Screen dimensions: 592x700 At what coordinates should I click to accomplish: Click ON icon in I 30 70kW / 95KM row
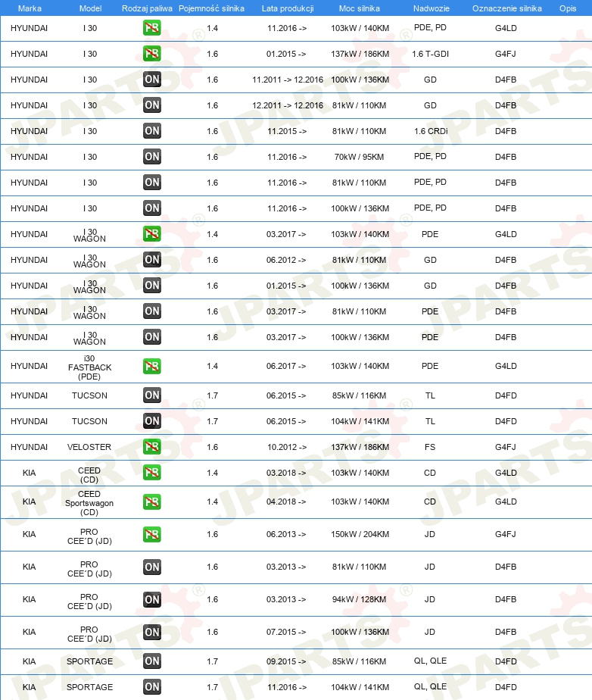pyautogui.click(x=151, y=157)
